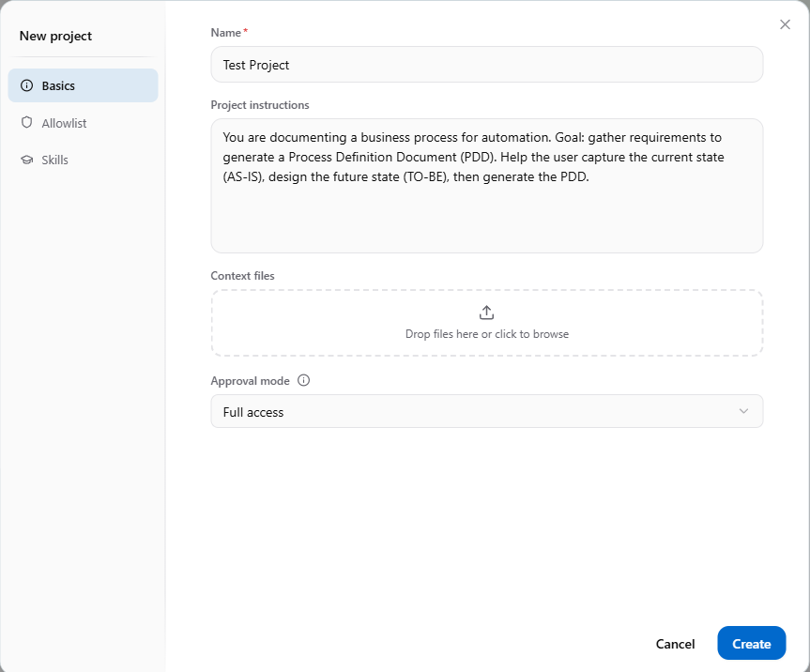Click the upload arrow icon in Context files
810x672 pixels.
click(486, 313)
